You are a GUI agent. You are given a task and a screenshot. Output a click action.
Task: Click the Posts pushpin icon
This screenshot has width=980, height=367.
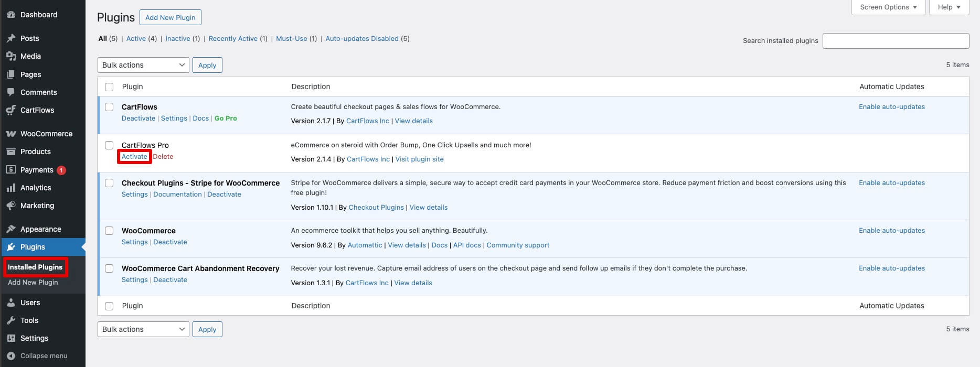tap(11, 38)
